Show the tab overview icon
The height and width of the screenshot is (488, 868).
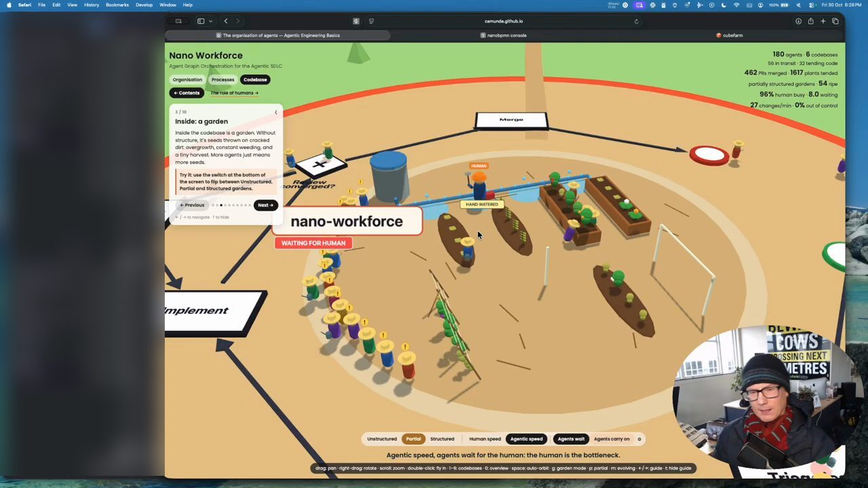point(835,21)
